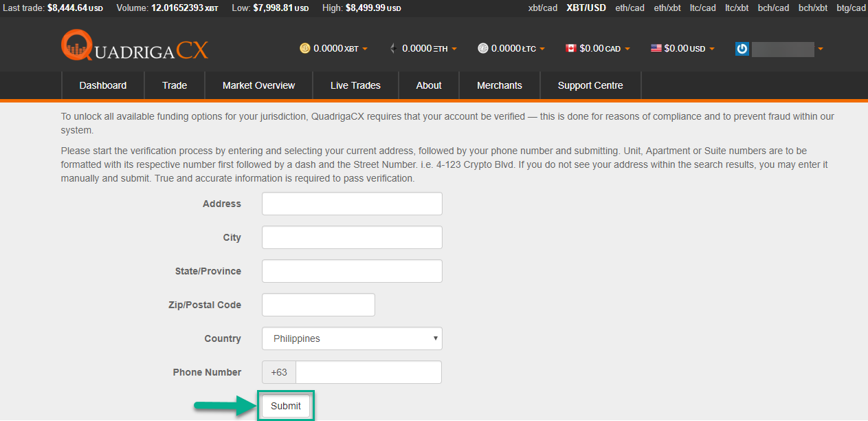Screen dimensions: 868x421
Task: Select the bch/xbt trading pair
Action: [x=813, y=8]
